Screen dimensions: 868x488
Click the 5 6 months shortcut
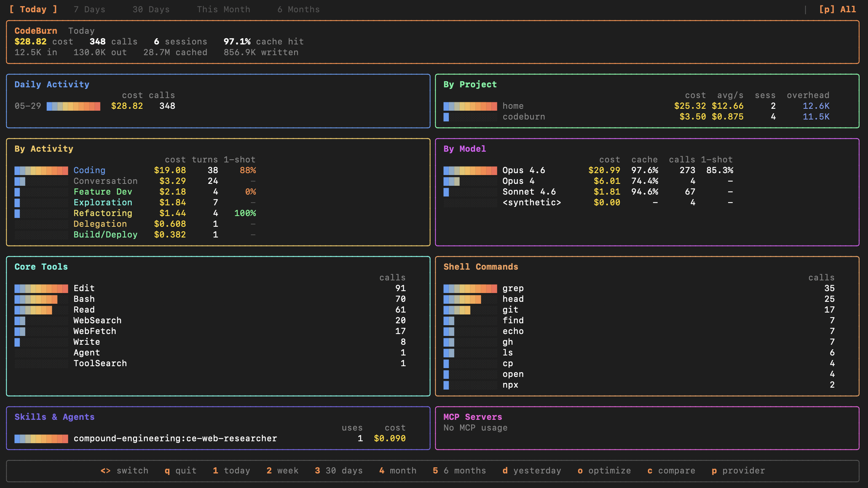click(459, 470)
